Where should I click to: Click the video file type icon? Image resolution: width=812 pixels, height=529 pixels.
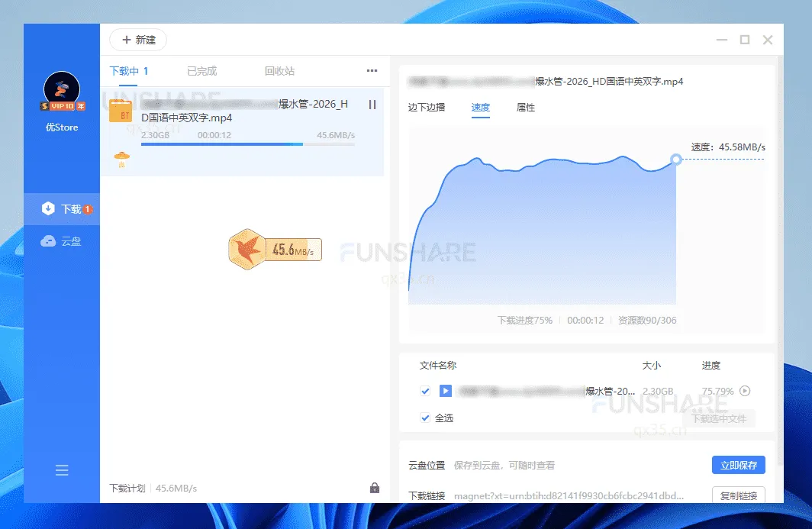pos(446,391)
